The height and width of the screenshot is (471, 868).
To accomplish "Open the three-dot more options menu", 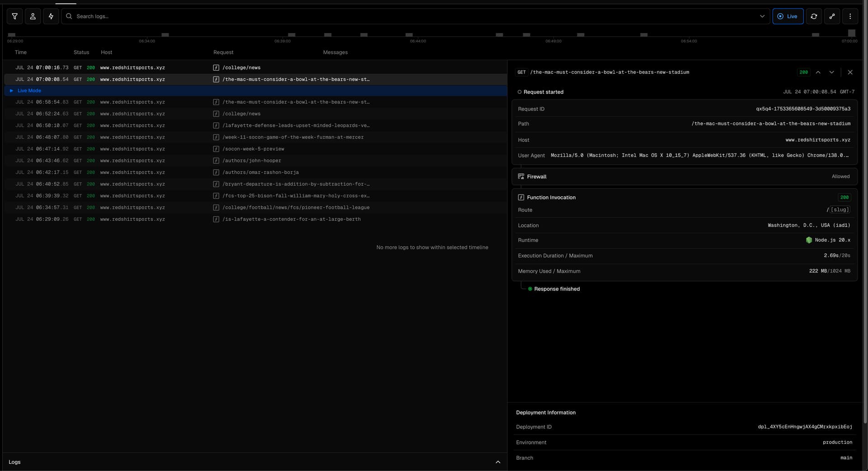I will pyautogui.click(x=850, y=16).
